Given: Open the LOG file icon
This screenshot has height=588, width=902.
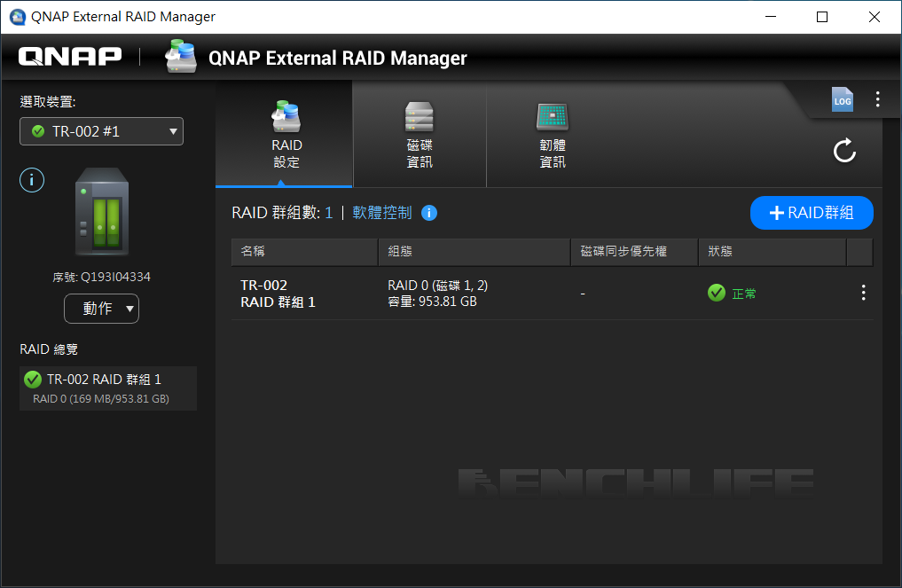Looking at the screenshot, I should (x=843, y=99).
